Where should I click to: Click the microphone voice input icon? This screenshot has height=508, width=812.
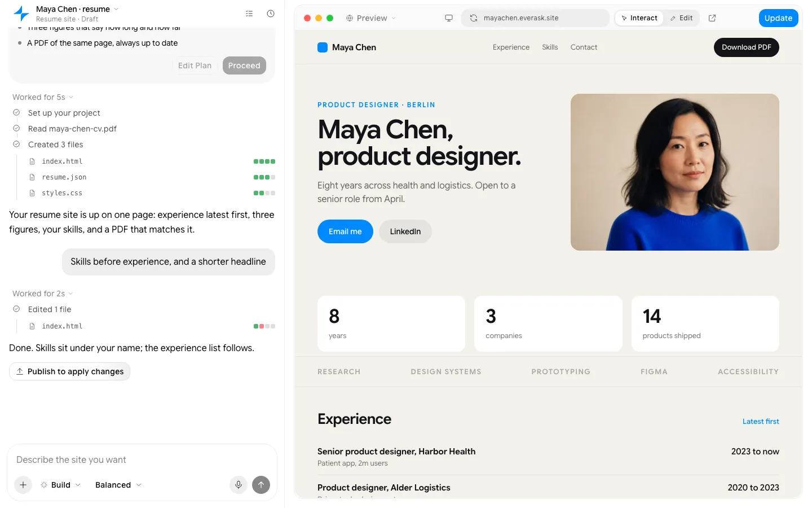tap(239, 485)
